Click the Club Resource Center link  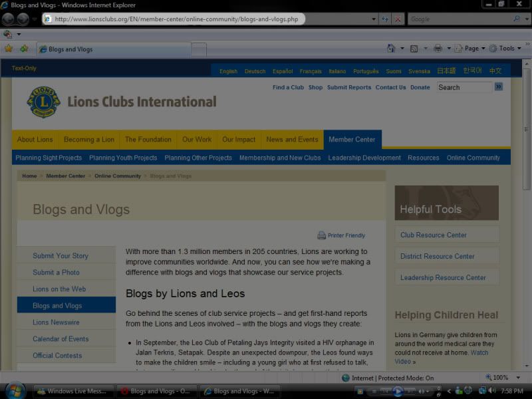434,235
